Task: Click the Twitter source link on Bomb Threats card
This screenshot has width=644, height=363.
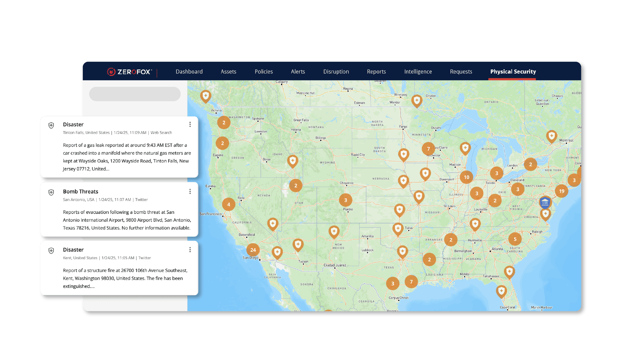Action: (141, 199)
